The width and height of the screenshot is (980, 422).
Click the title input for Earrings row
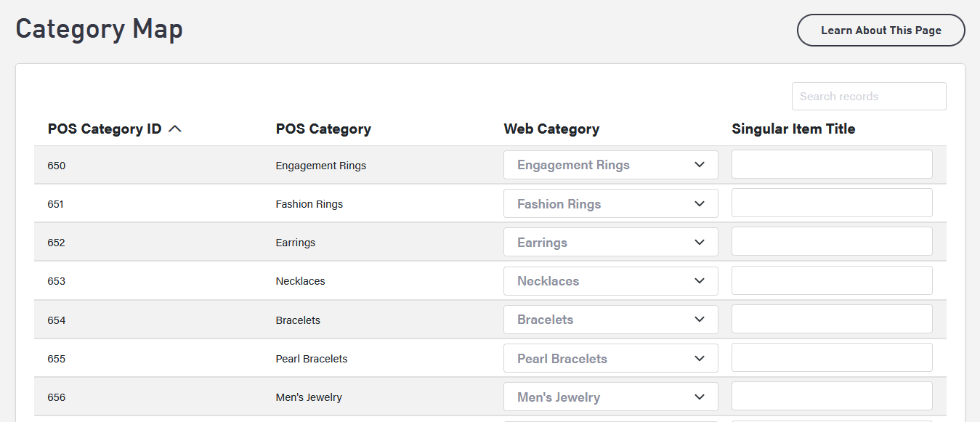[832, 242]
